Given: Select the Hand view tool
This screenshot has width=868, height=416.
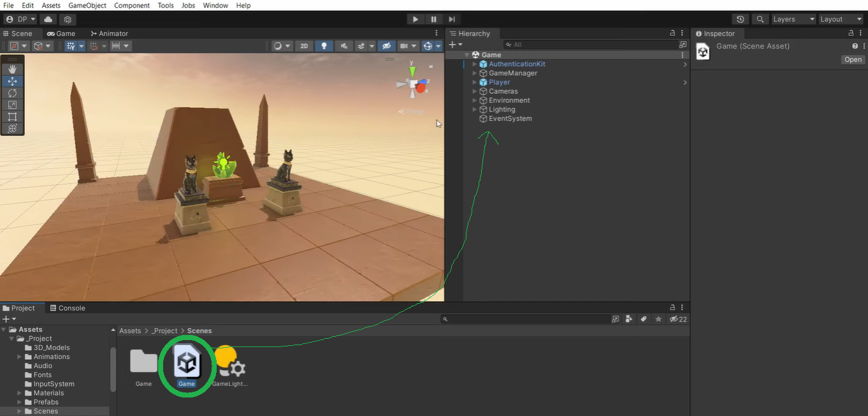Looking at the screenshot, I should [x=12, y=69].
